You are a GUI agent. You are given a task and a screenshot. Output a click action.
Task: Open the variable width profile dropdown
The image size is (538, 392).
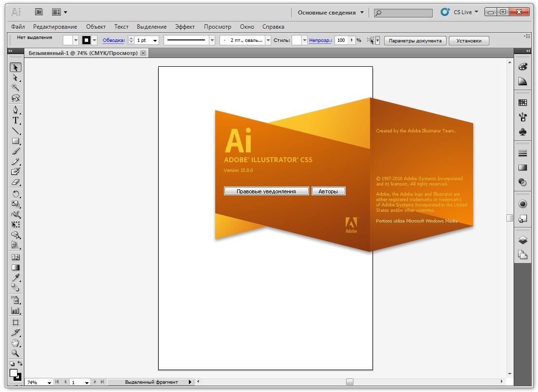coord(212,40)
